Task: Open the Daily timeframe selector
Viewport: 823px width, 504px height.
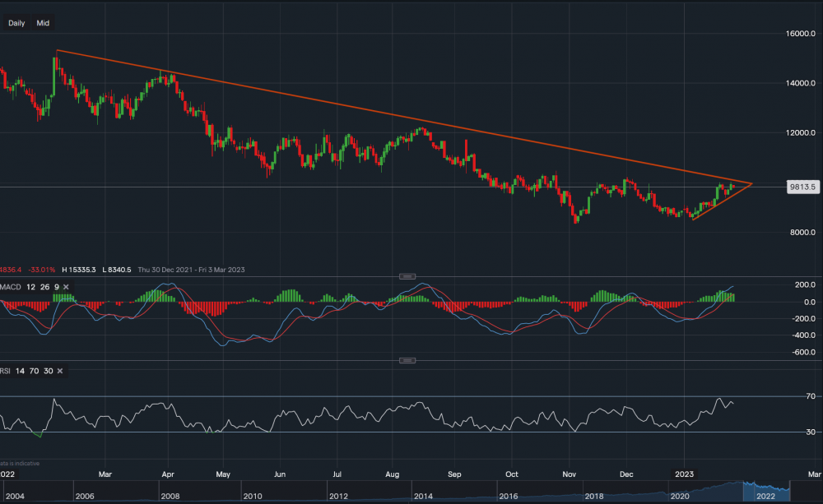Action: click(16, 23)
